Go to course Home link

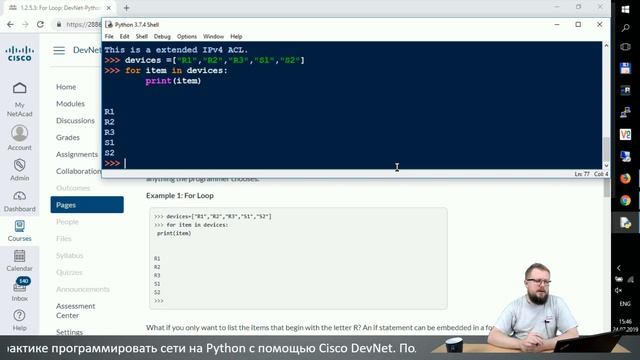[x=66, y=87]
